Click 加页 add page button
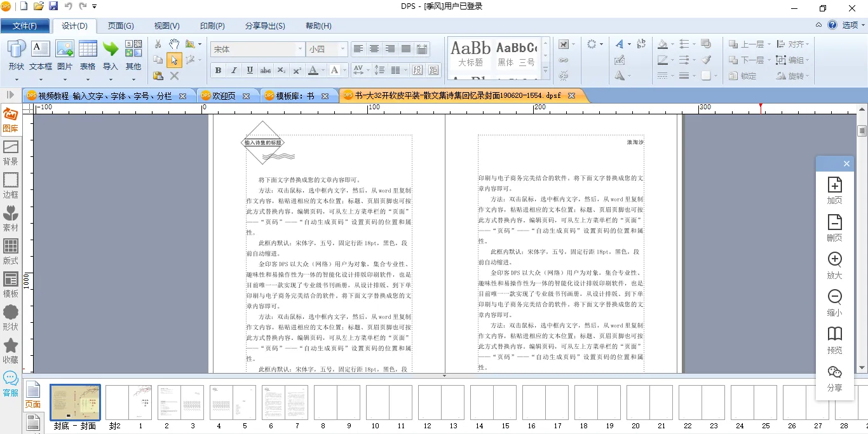The height and width of the screenshot is (434, 868). pyautogui.click(x=834, y=191)
